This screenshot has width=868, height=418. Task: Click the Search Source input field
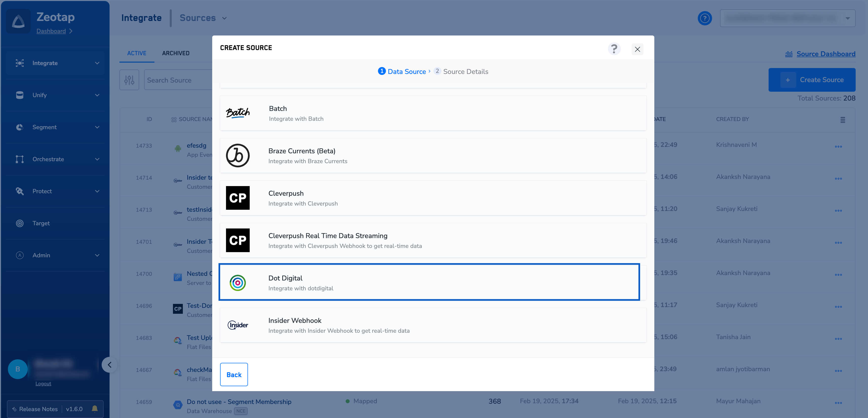click(x=178, y=80)
